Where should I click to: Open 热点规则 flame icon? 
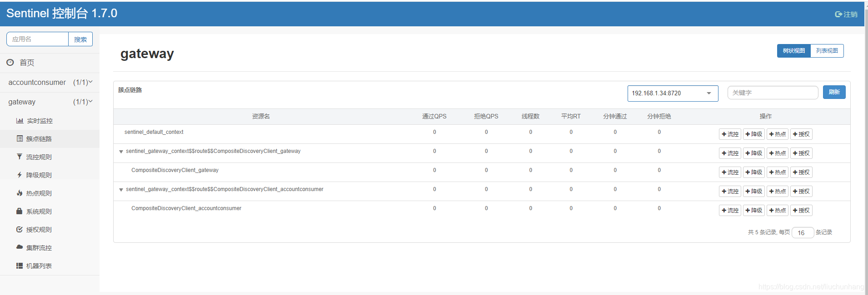point(20,193)
